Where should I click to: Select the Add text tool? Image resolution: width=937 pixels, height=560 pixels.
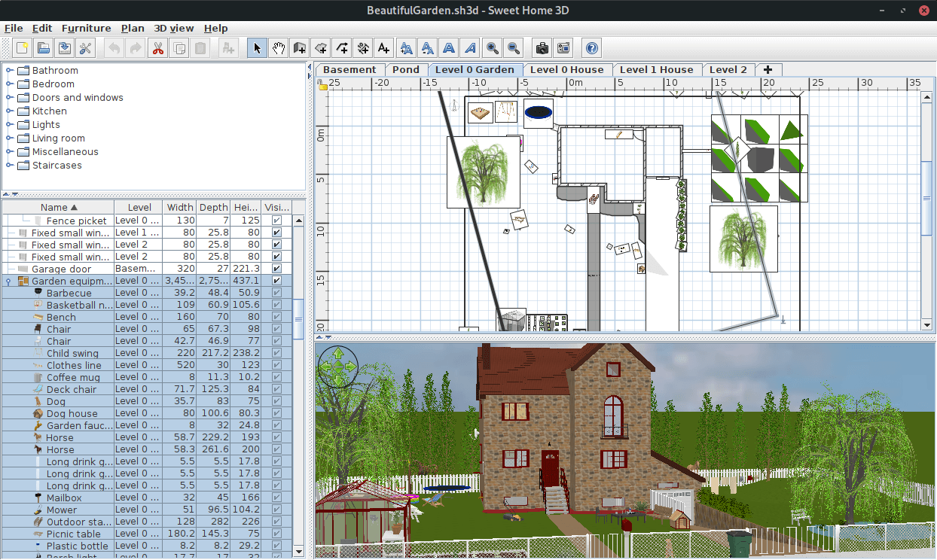pyautogui.click(x=384, y=48)
